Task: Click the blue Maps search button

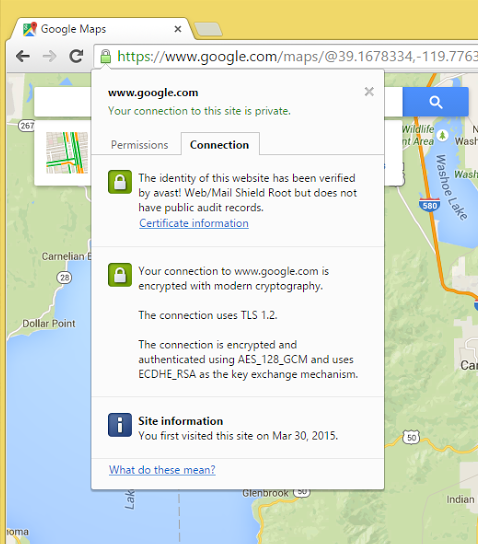Action: [436, 102]
